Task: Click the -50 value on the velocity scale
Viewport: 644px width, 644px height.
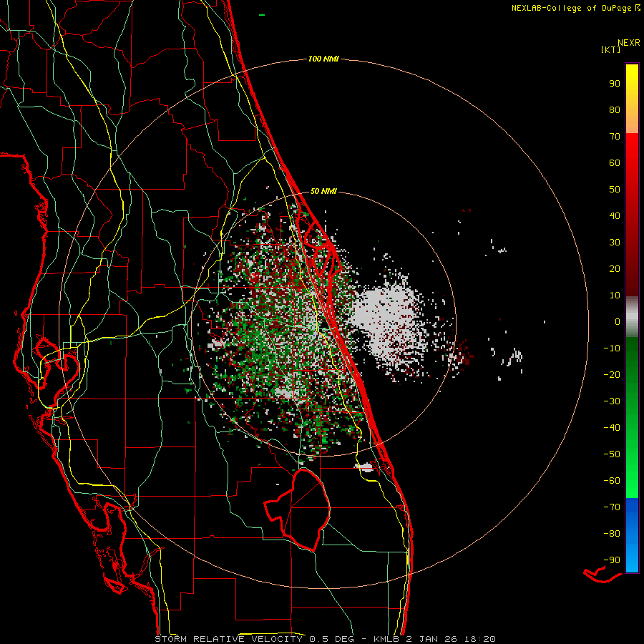Action: (612, 454)
